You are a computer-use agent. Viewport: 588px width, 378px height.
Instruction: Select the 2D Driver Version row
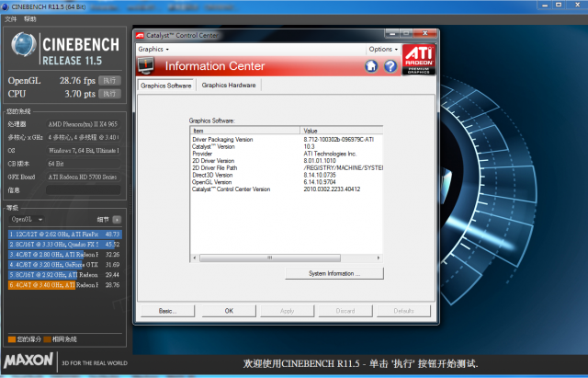[287, 161]
